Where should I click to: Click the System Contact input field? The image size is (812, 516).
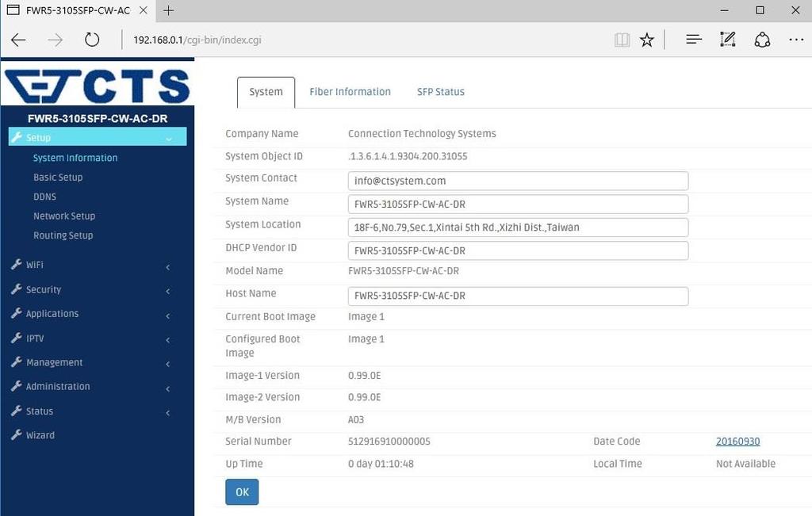(x=518, y=182)
